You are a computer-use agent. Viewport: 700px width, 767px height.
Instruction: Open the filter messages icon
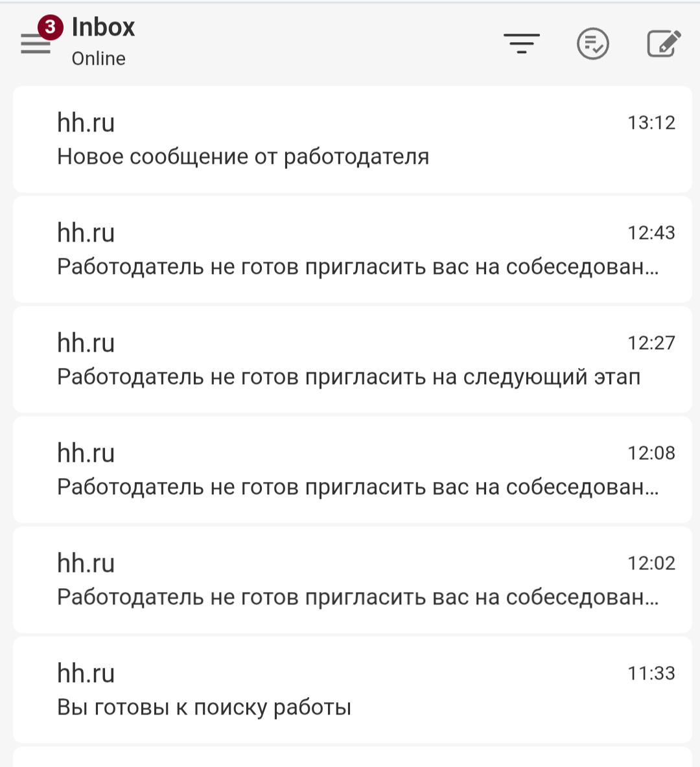(x=522, y=44)
